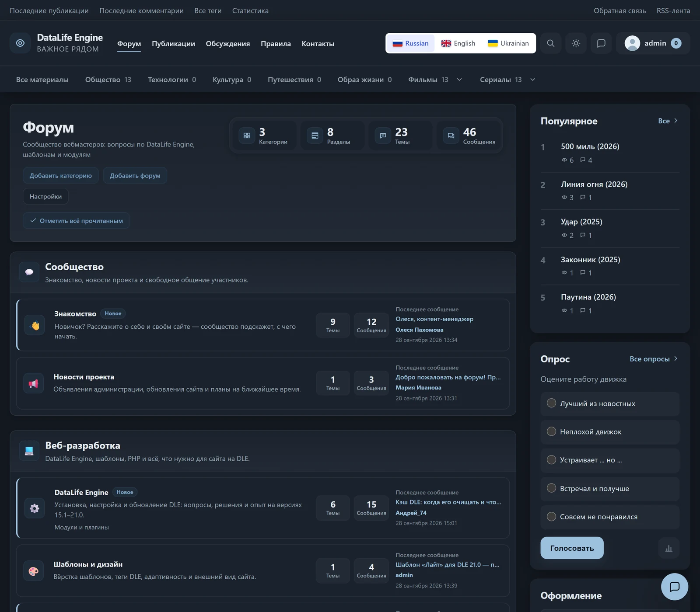
Task: Open forum Настройки button
Action: click(x=45, y=196)
